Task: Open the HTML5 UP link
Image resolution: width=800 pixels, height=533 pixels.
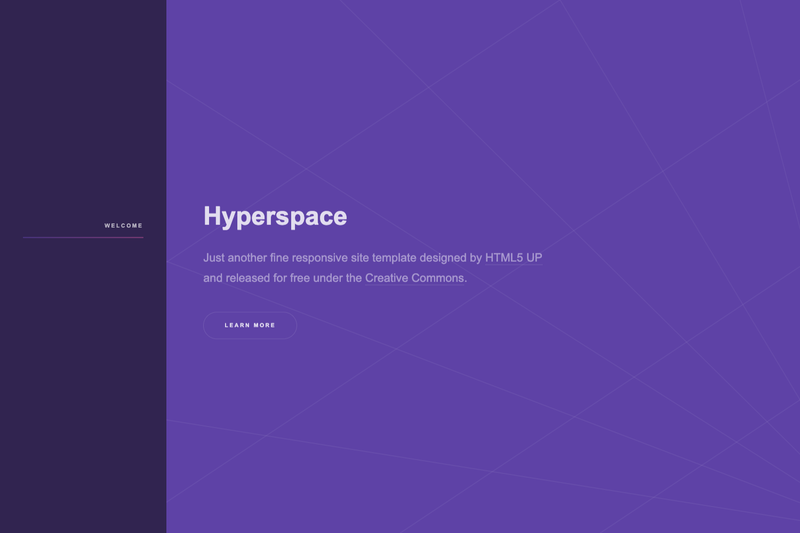Action: [x=513, y=258]
